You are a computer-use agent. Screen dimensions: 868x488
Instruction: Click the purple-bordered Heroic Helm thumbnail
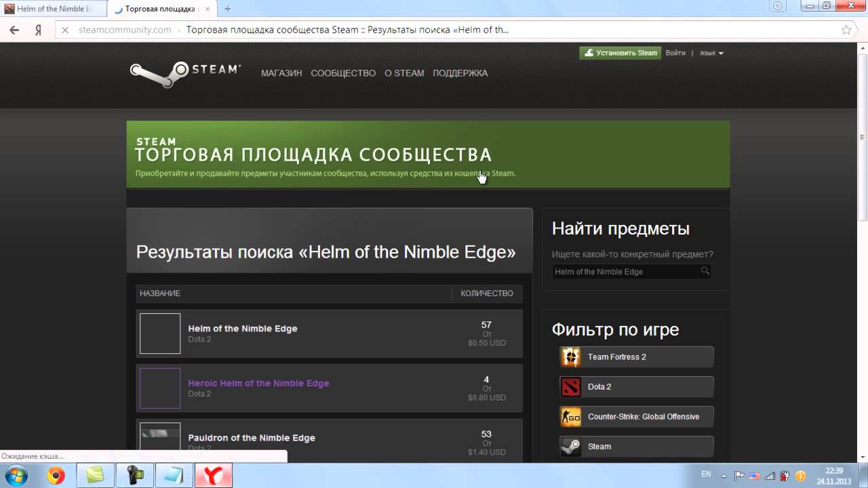point(160,388)
